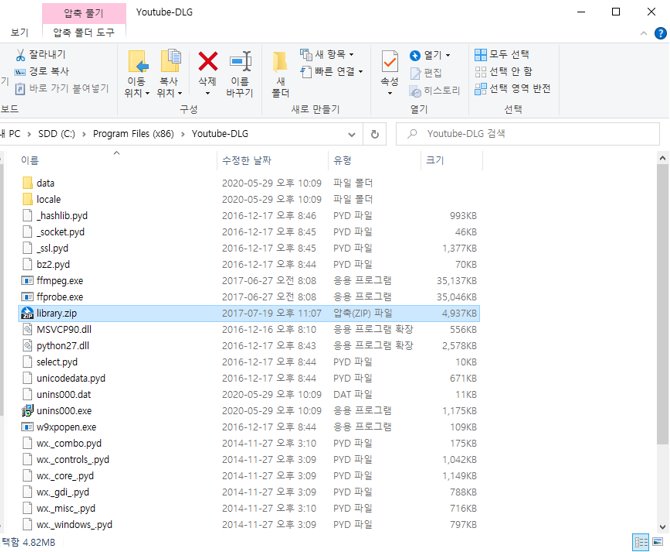Click the Rename (이름 바꾸기) icon
The image size is (670, 552).
coord(241,61)
